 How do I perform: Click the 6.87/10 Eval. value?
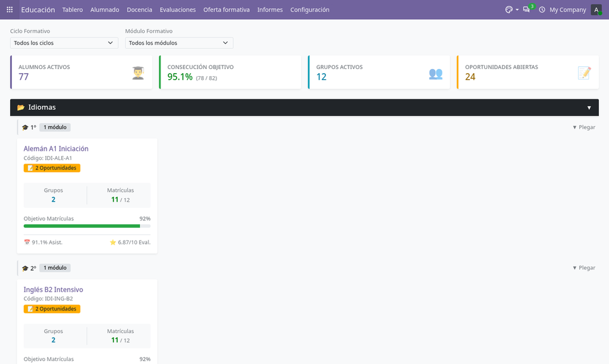(x=134, y=243)
